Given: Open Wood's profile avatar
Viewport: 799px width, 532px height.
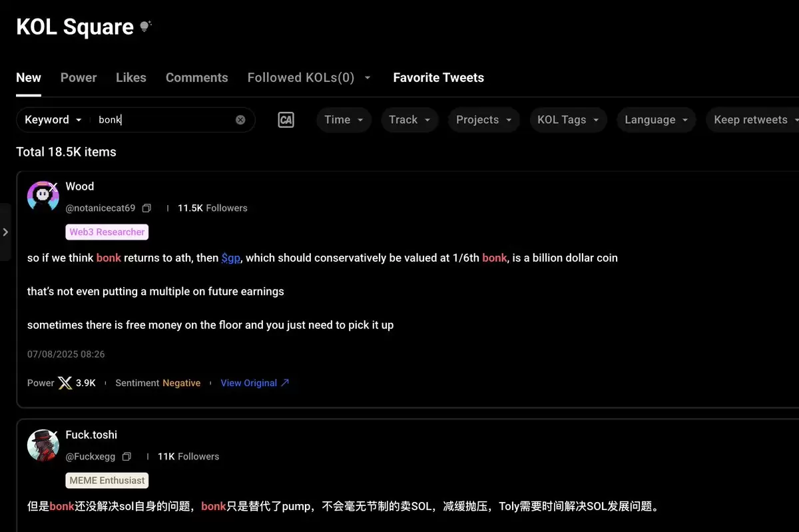Looking at the screenshot, I should (43, 197).
